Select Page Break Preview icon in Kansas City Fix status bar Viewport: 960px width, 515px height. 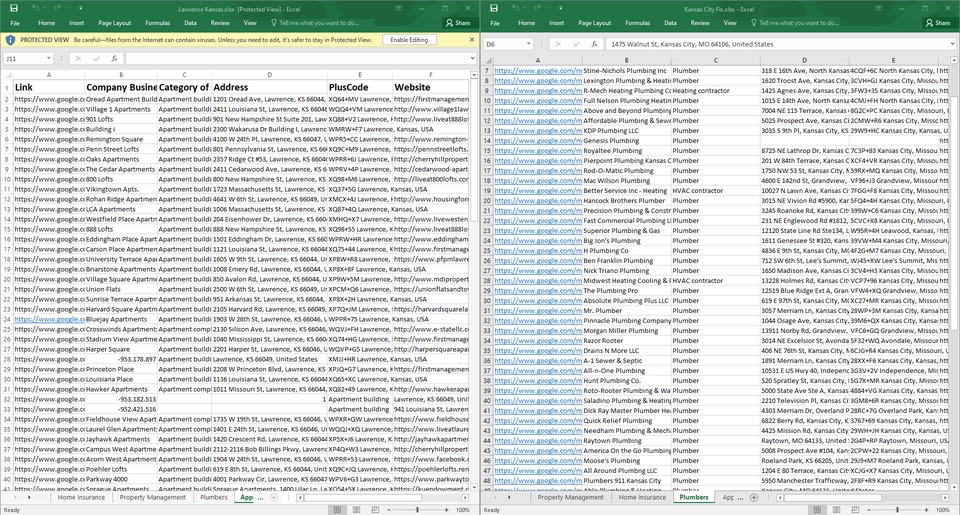coord(855,509)
